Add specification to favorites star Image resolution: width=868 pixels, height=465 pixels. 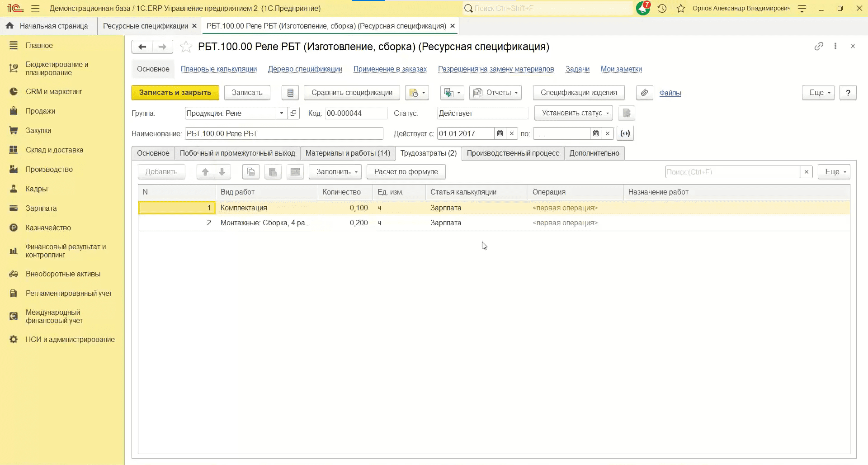click(186, 47)
